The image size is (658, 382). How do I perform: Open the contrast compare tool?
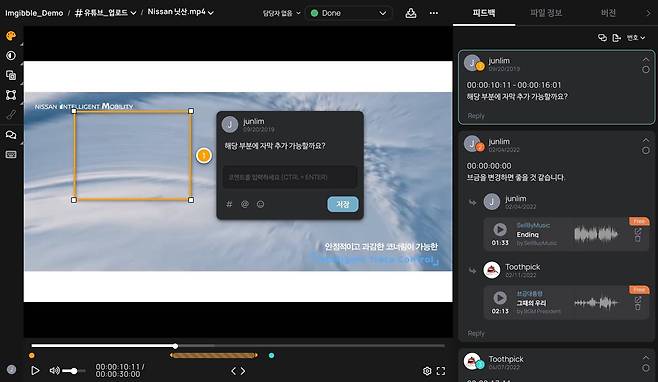tap(11, 55)
